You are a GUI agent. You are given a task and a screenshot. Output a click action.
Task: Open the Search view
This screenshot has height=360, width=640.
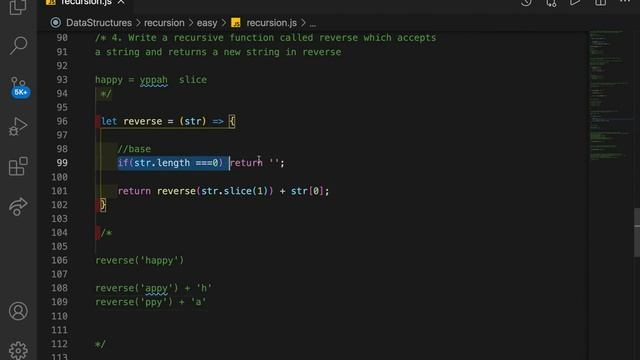tap(18, 45)
